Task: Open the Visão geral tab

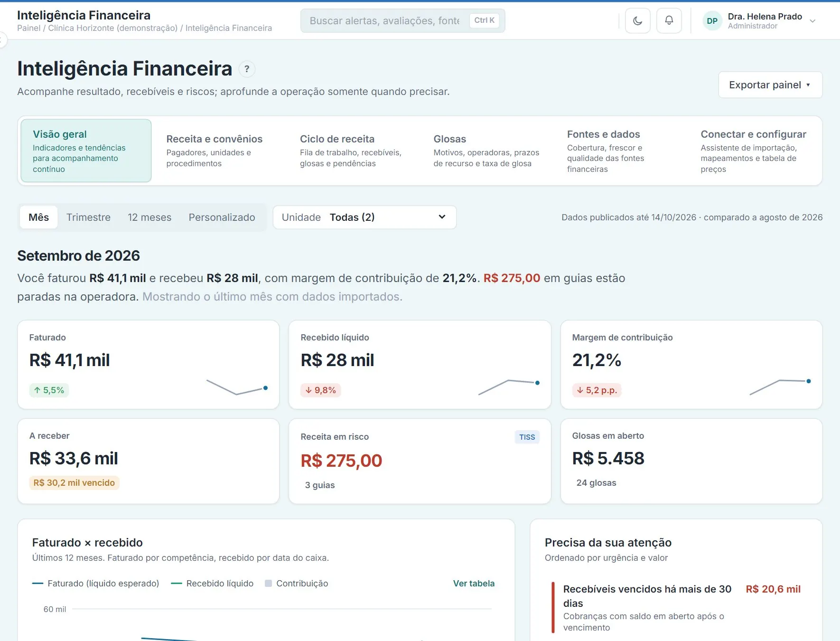Action: point(86,151)
